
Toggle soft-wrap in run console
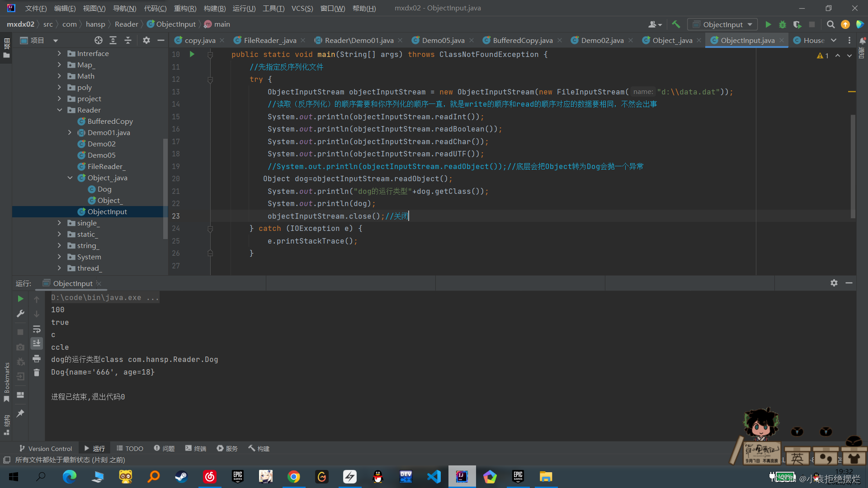pyautogui.click(x=37, y=329)
